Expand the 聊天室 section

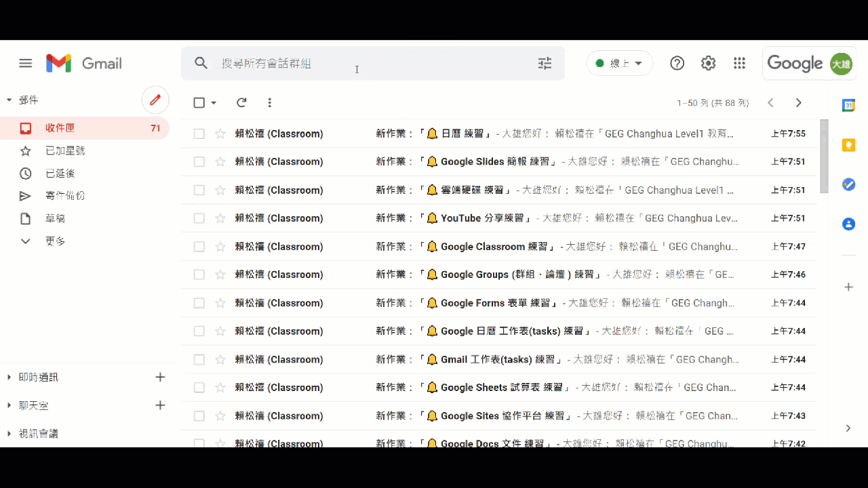click(9, 405)
